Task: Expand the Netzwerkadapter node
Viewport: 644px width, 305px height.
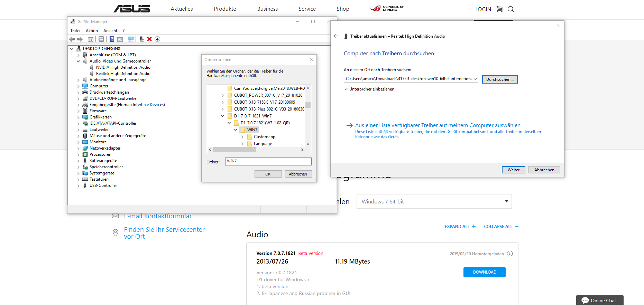Action: [x=79, y=148]
